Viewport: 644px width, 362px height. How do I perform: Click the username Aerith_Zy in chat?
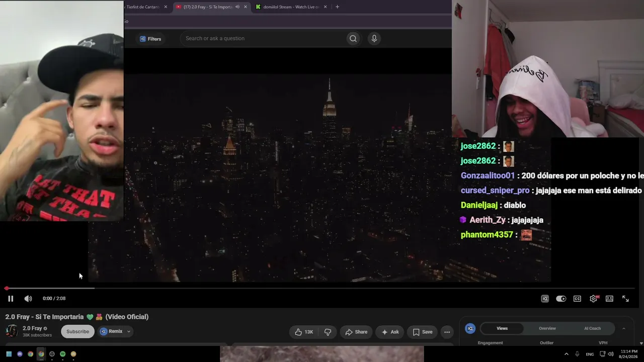[x=488, y=220]
